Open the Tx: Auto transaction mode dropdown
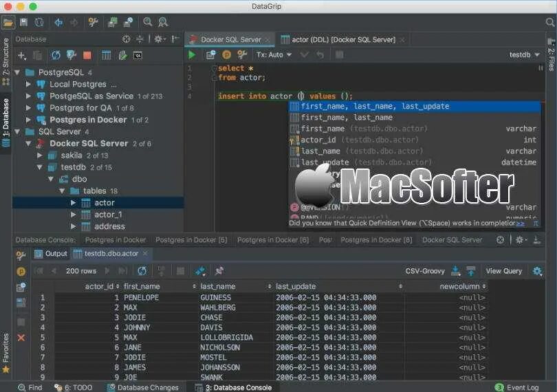 tap(274, 55)
